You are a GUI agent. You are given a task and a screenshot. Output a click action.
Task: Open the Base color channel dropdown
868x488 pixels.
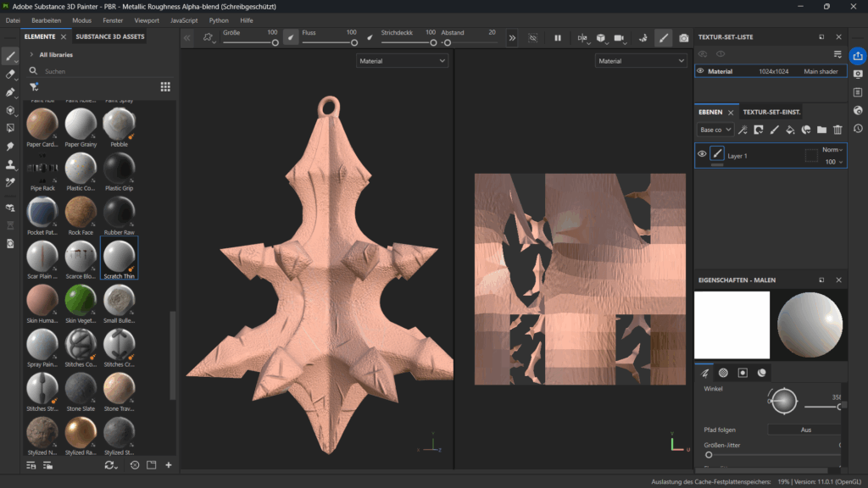tap(715, 130)
